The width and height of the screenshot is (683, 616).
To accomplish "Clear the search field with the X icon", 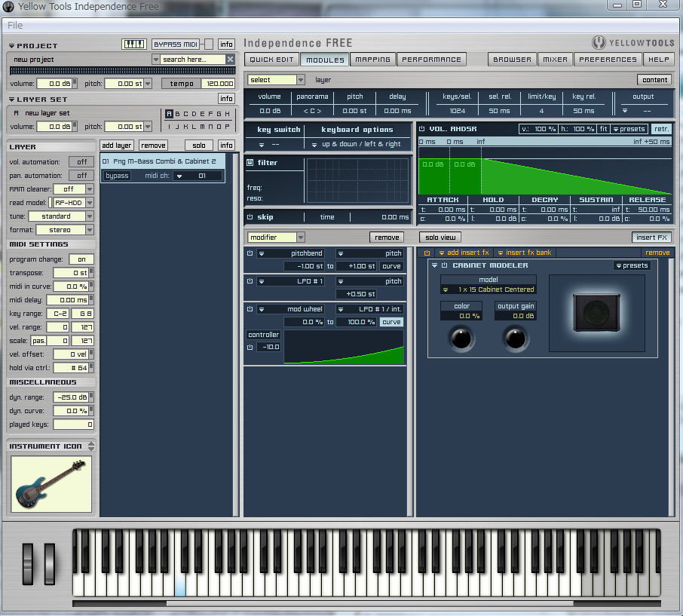I will coord(231,60).
